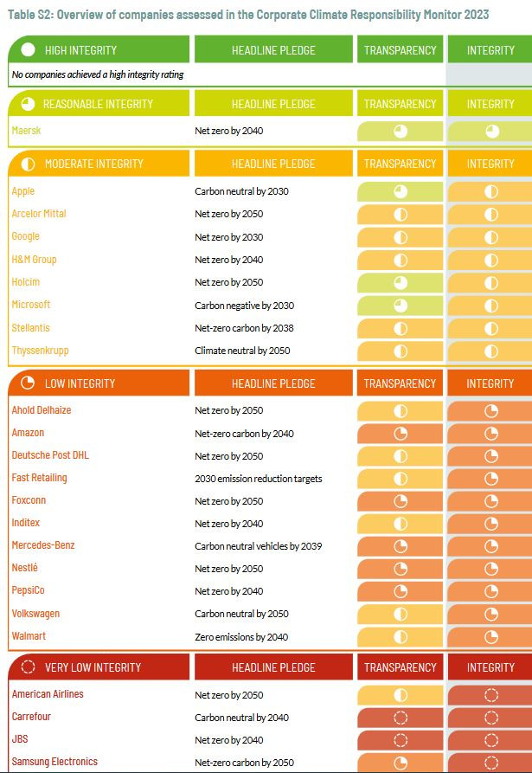
Task: Select the Transparency header in Low Integrity section
Action: [x=401, y=383]
